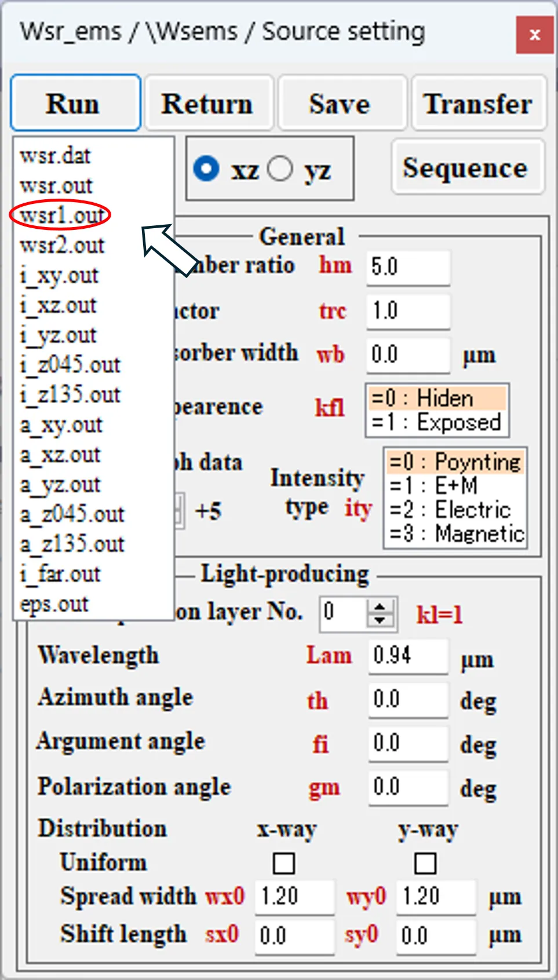558x980 pixels.
Task: Edit Shift length sy0 field
Action: [436, 937]
